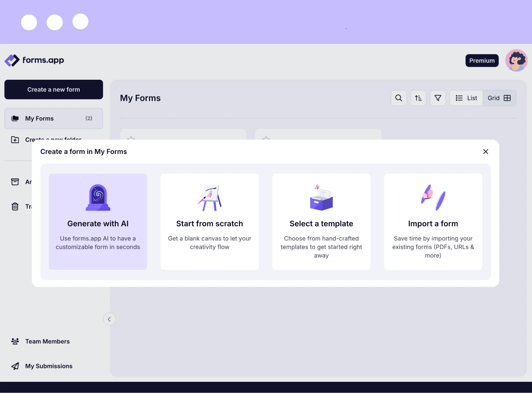532x393 pixels.
Task: Open My Submissions page
Action: (x=49, y=366)
